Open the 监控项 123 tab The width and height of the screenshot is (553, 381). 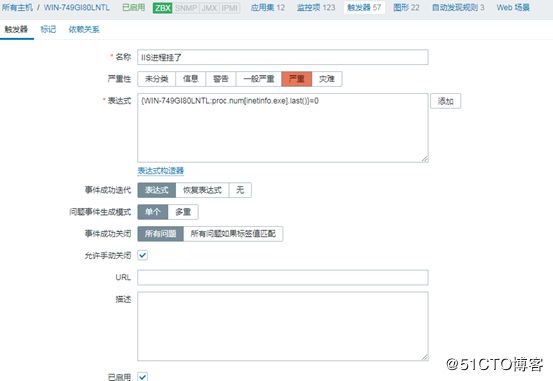316,7
